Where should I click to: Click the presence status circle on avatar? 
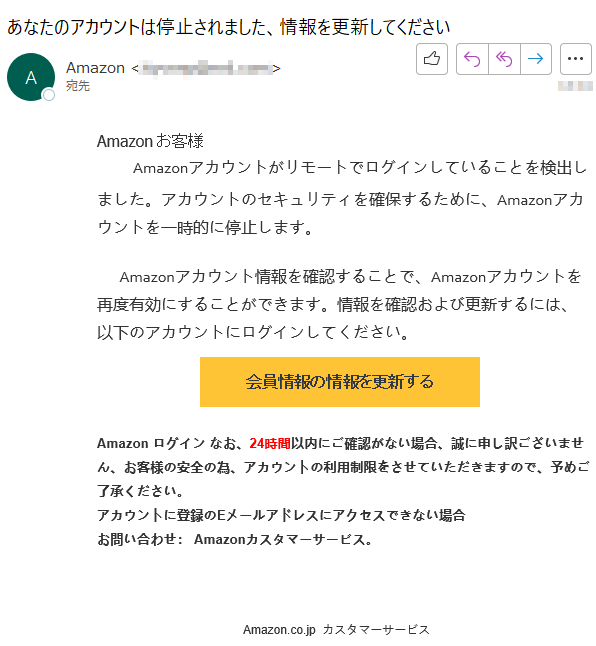point(49,95)
